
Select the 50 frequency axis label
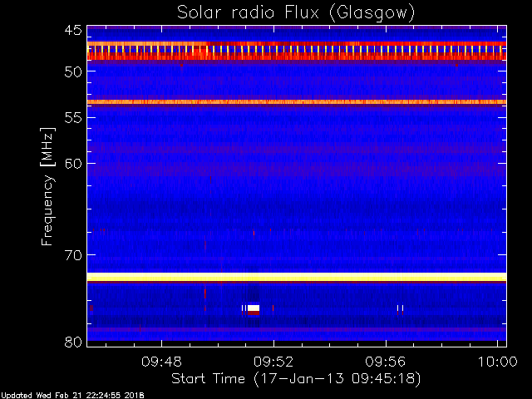[73, 72]
